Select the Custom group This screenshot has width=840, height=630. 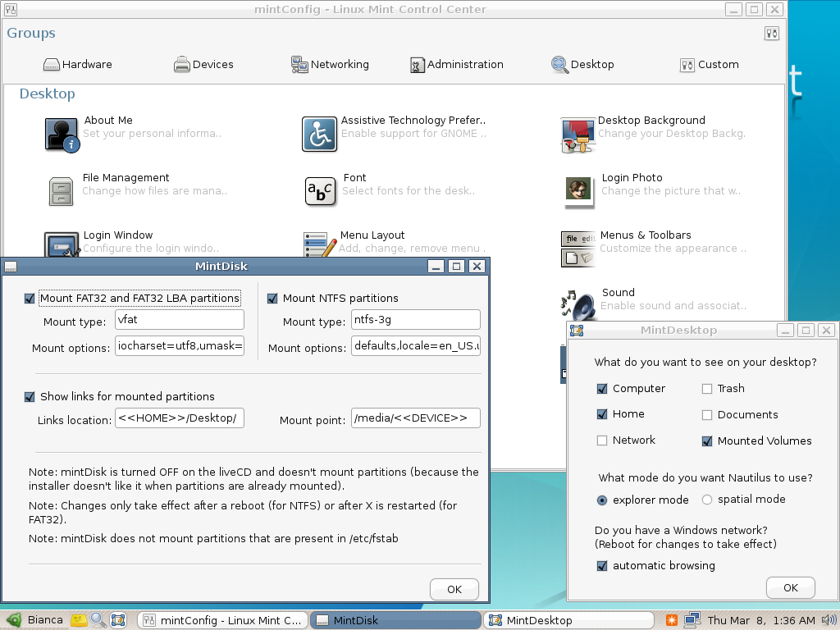click(x=710, y=65)
